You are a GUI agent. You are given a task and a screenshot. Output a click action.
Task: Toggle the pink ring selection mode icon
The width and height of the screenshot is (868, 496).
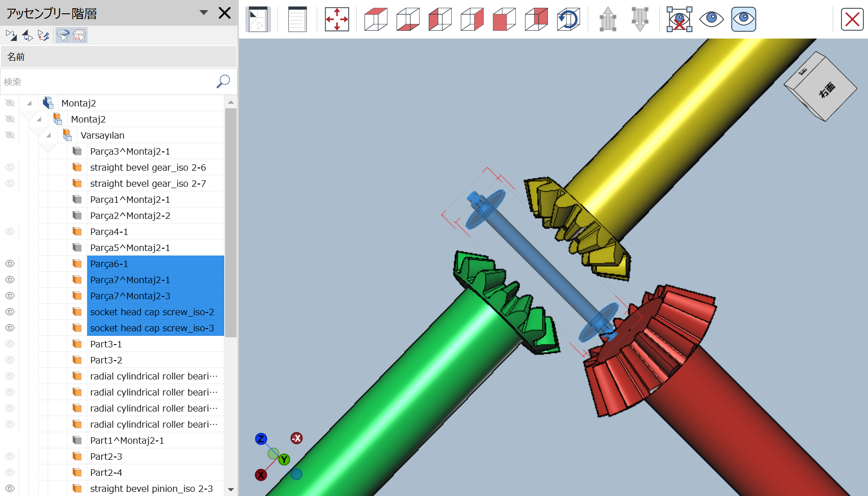pos(79,35)
